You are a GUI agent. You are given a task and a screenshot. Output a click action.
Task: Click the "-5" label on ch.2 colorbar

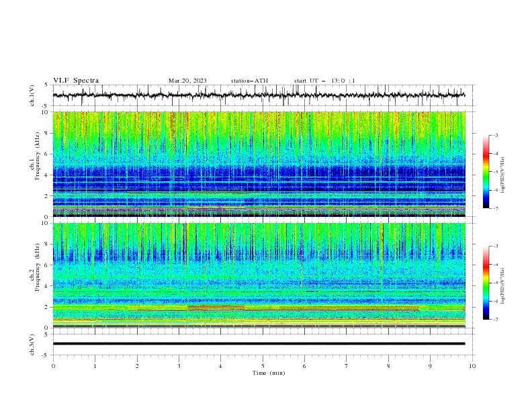click(495, 283)
